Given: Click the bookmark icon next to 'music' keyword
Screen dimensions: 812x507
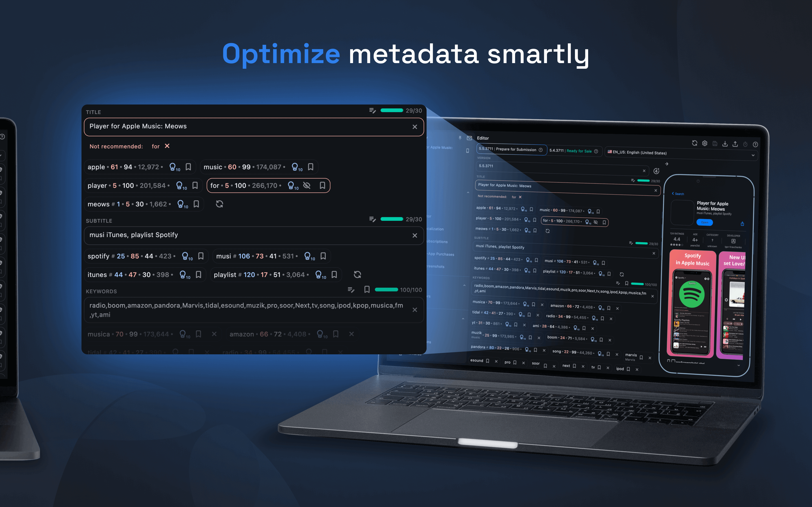Looking at the screenshot, I should tap(310, 168).
